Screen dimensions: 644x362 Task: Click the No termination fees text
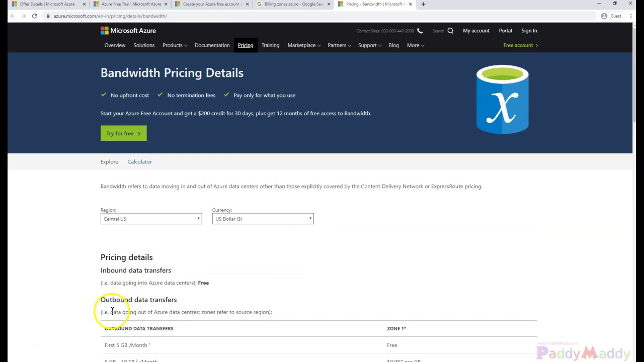coord(191,96)
